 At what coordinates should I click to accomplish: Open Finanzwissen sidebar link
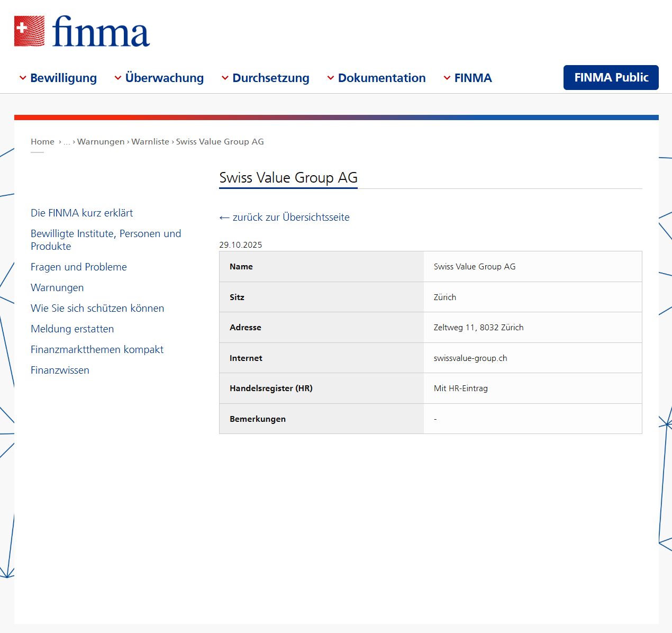[x=60, y=370]
